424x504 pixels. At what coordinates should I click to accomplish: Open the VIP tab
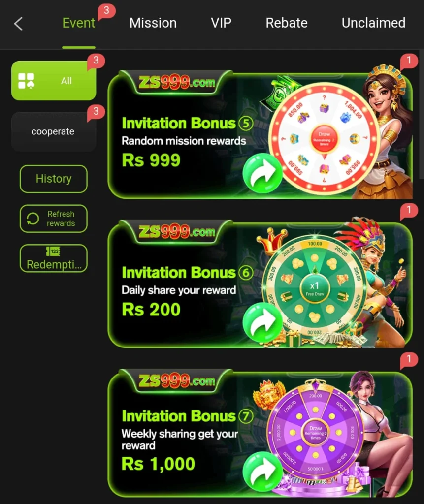tap(221, 23)
